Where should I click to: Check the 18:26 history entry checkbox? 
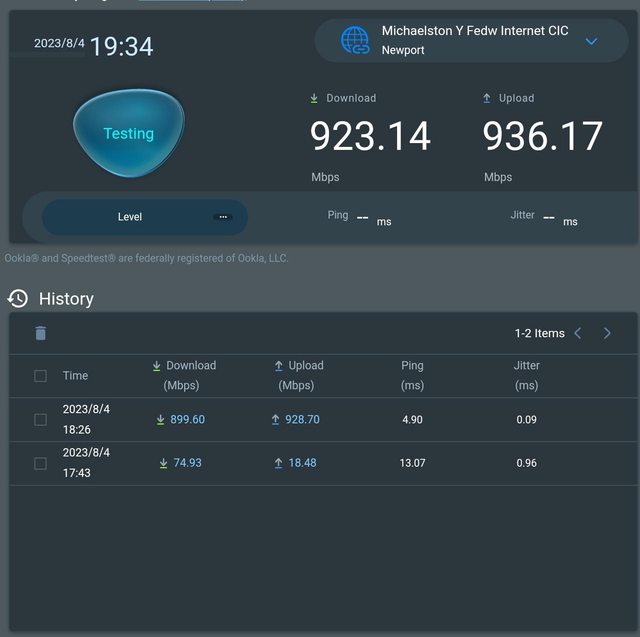[x=41, y=420]
